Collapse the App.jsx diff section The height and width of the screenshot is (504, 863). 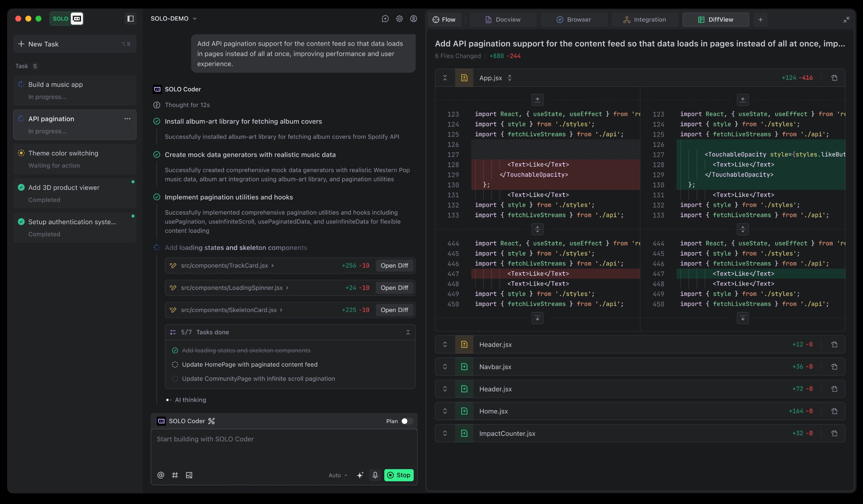point(445,78)
